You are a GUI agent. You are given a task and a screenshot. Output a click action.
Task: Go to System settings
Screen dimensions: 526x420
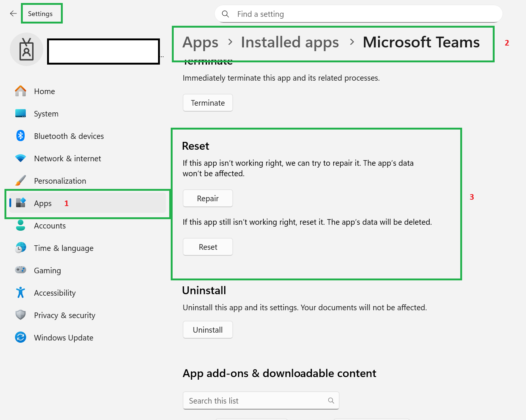tap(87, 113)
